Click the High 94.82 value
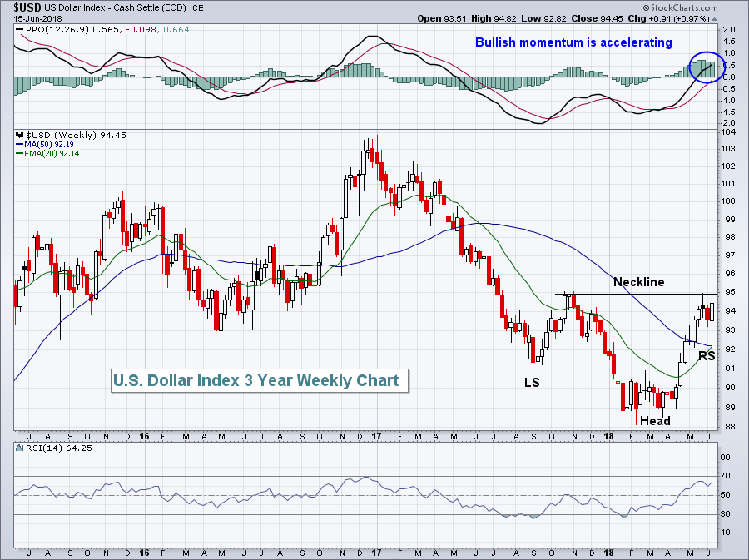 pyautogui.click(x=494, y=18)
